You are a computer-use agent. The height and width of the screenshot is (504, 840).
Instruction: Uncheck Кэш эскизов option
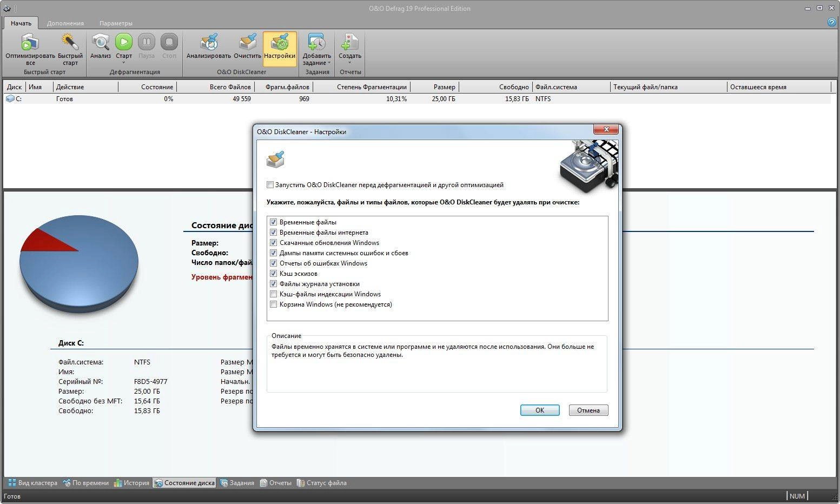tap(274, 274)
